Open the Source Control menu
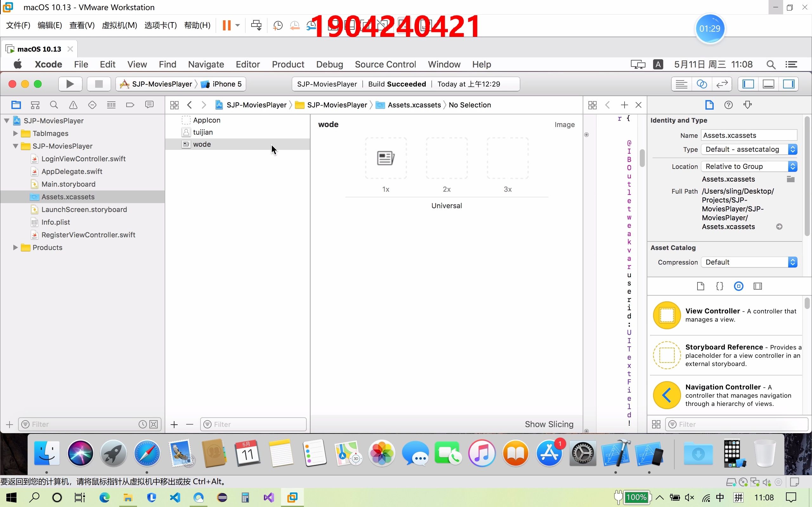812x507 pixels. coord(385,64)
